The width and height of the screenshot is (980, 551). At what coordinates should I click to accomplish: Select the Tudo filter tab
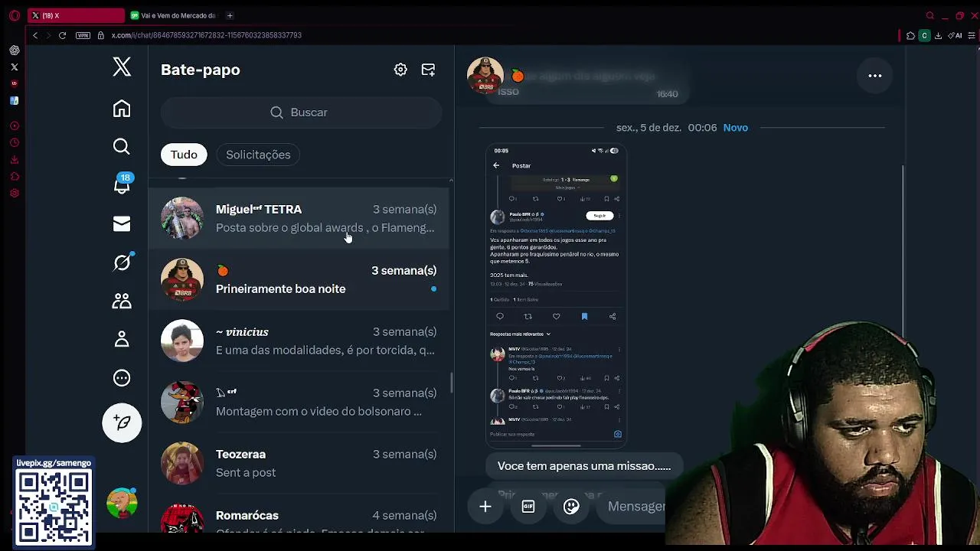click(x=184, y=155)
